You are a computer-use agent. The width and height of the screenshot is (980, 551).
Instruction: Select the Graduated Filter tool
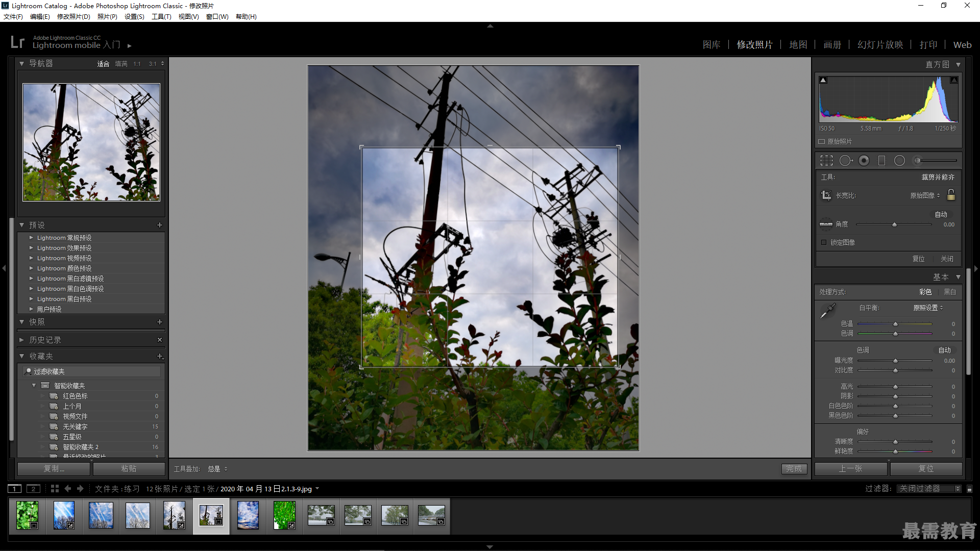click(881, 161)
